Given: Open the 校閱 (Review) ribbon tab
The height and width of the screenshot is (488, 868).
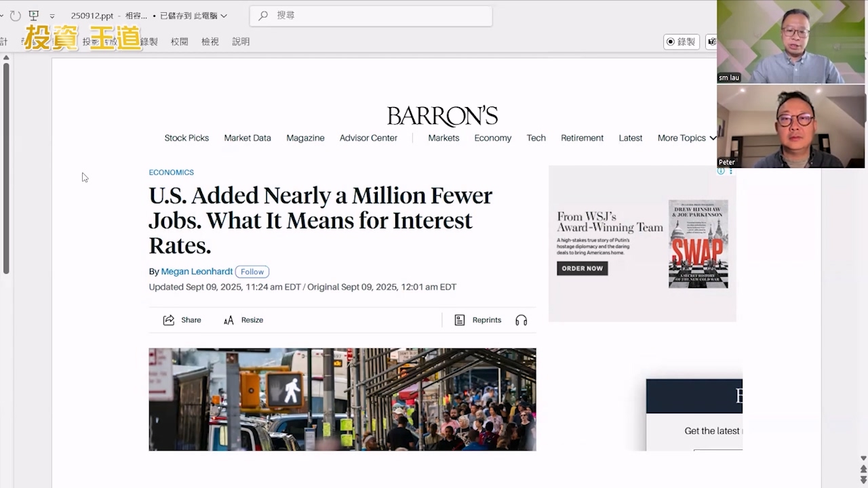Looking at the screenshot, I should coord(179,42).
